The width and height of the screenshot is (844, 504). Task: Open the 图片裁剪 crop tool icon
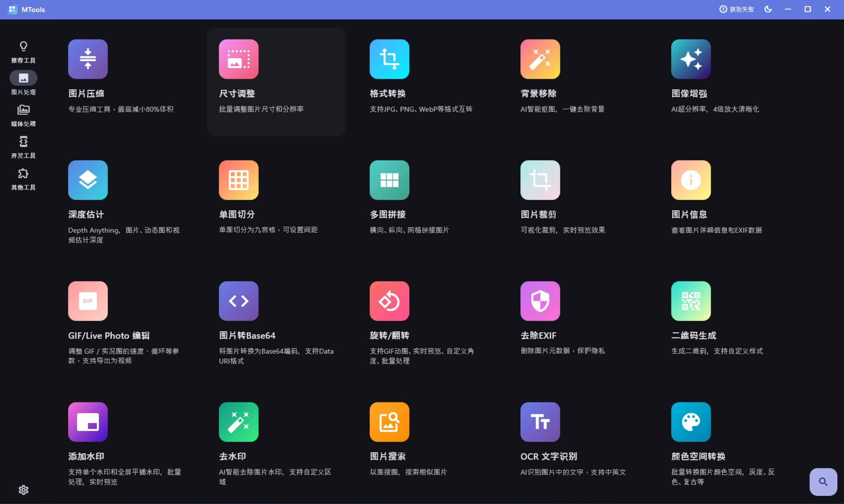(540, 180)
